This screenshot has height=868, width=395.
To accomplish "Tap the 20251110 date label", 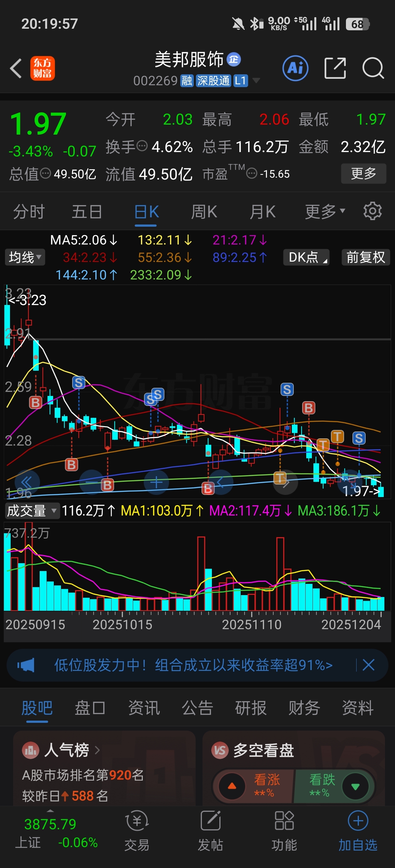I will pyautogui.click(x=252, y=624).
